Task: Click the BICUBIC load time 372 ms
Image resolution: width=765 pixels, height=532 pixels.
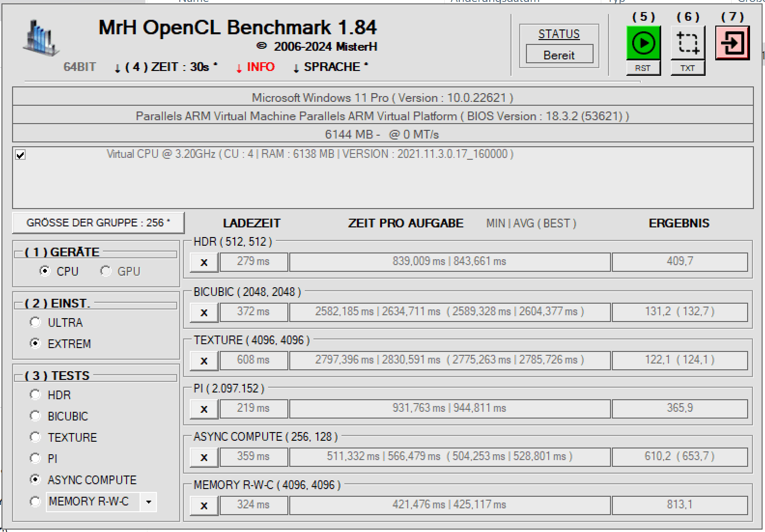Action: pyautogui.click(x=254, y=312)
